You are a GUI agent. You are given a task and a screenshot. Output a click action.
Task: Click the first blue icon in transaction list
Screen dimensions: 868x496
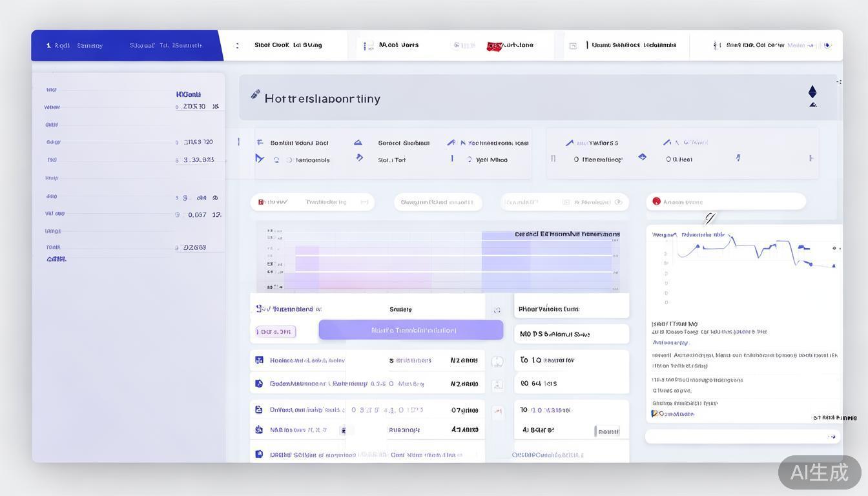tap(259, 360)
